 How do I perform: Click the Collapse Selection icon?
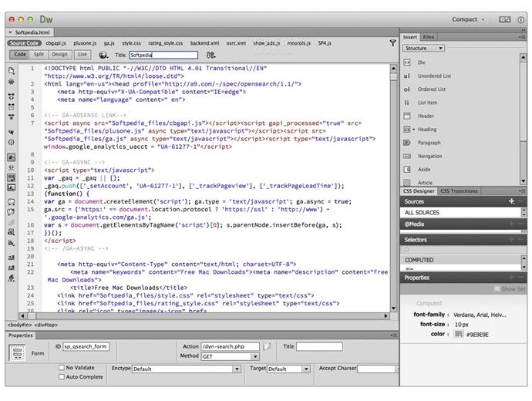pyautogui.click(x=12, y=106)
